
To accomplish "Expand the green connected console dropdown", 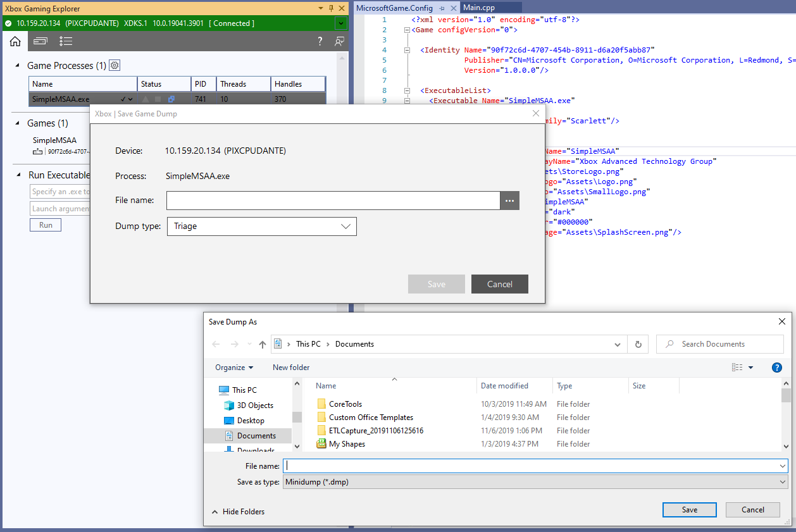I will [341, 23].
